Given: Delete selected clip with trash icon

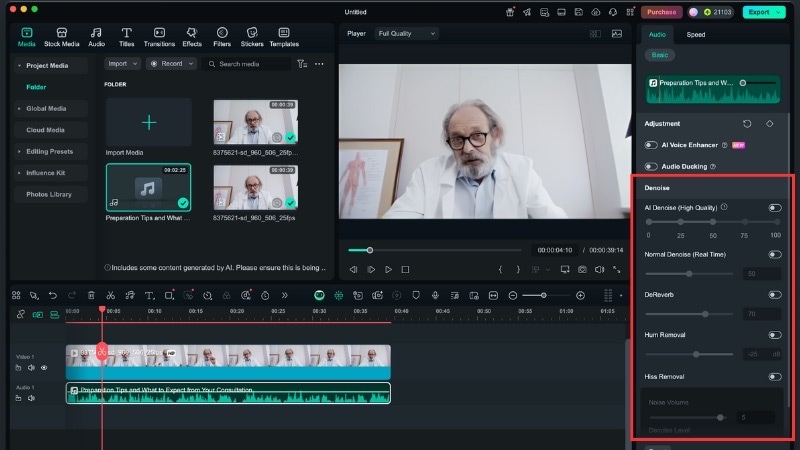Looking at the screenshot, I should (91, 295).
